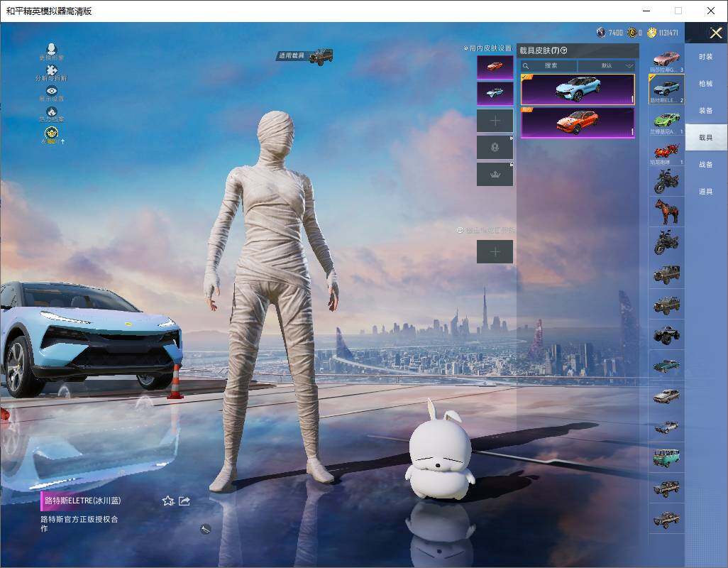This screenshot has height=568, width=728.
Task: Open the puzzle-piece decompose and redeem icon
Action: 52,70
